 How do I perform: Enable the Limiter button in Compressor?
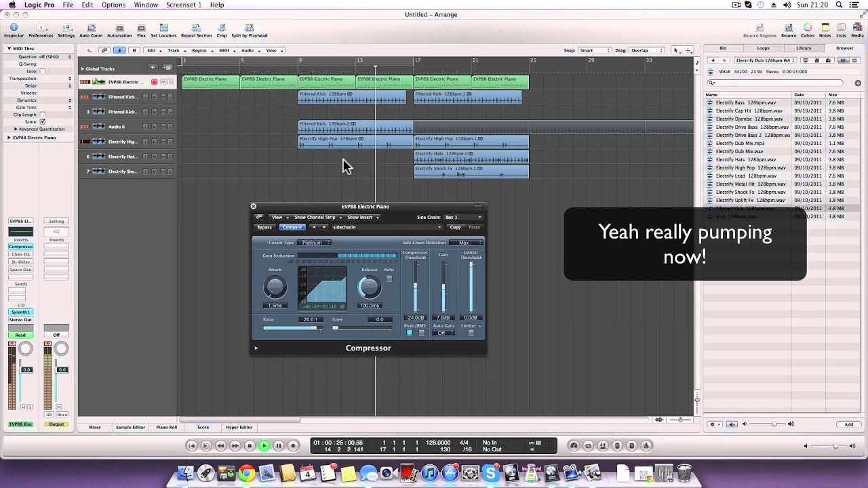471,333
